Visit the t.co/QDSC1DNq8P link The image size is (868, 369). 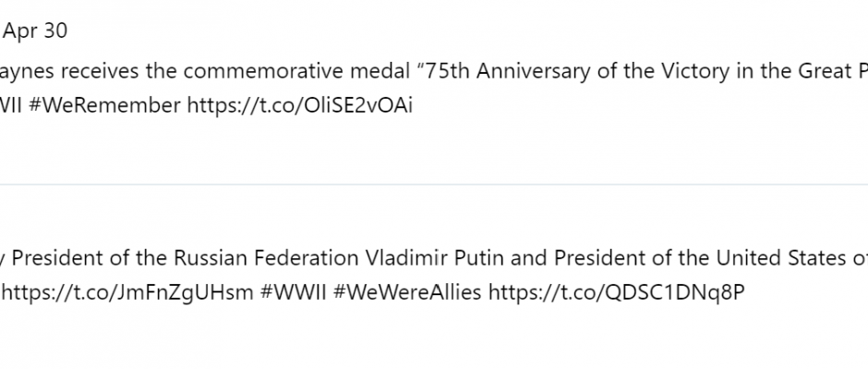click(617, 292)
